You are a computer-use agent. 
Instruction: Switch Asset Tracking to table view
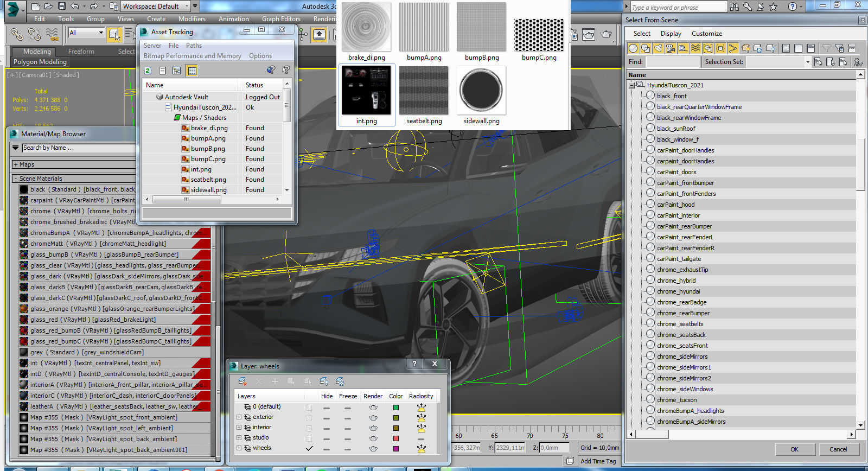(x=192, y=71)
